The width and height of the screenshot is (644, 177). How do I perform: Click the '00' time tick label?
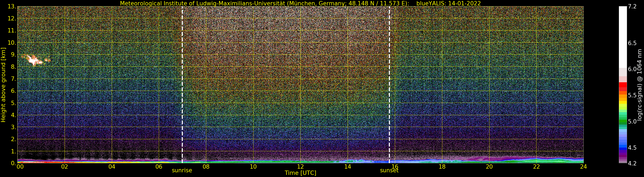tap(20, 166)
